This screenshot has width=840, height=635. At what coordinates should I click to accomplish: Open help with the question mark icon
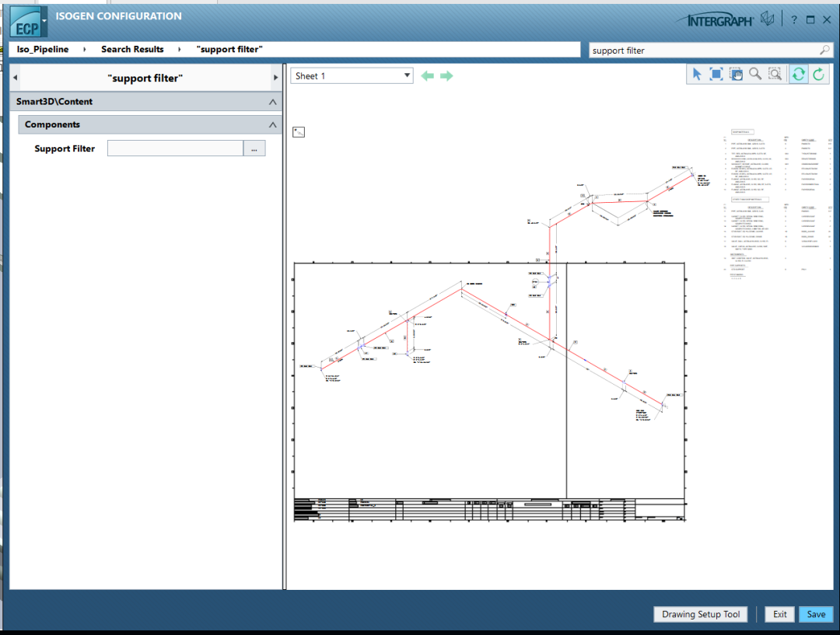tap(794, 19)
